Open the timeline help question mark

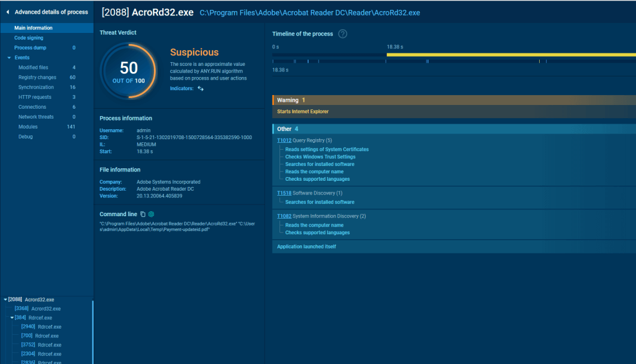pos(343,34)
